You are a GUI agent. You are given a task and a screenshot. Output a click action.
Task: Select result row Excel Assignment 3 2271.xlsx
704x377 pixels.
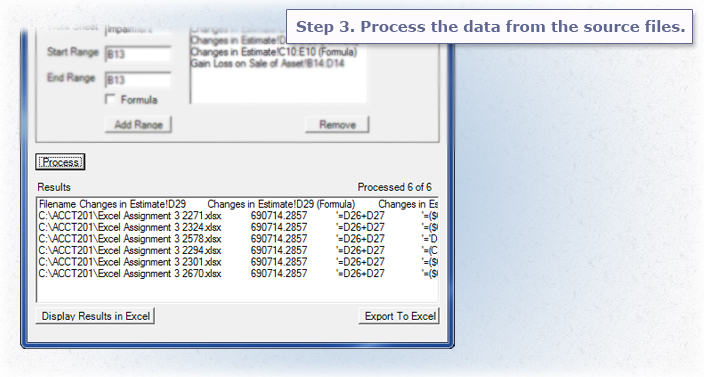(x=238, y=215)
